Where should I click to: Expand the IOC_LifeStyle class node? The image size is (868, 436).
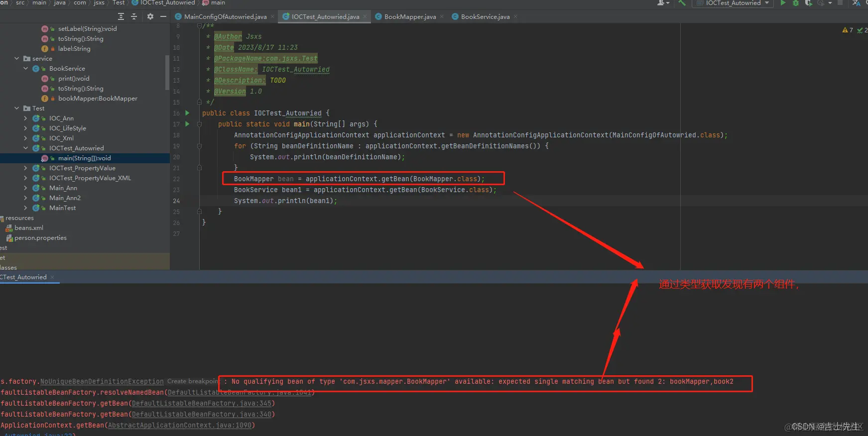click(25, 128)
